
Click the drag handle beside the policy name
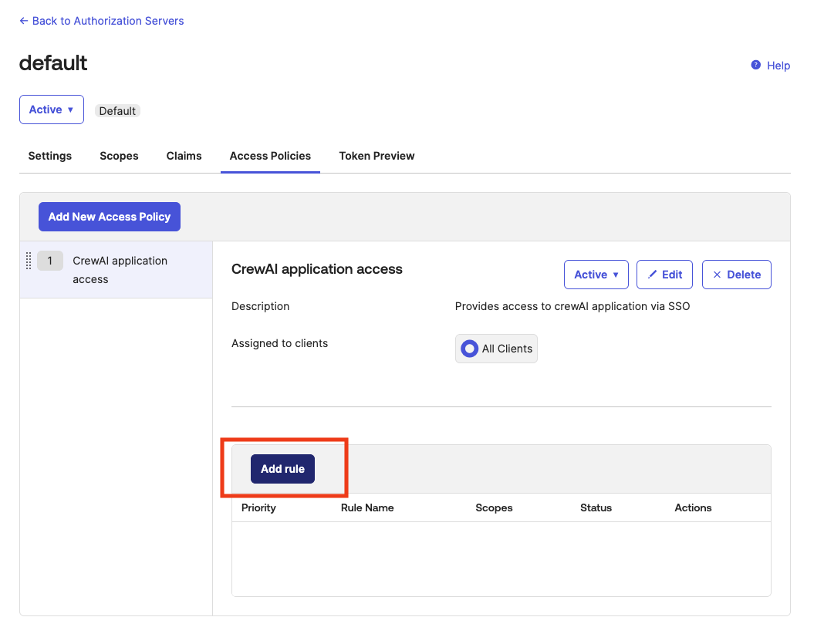pyautogui.click(x=29, y=261)
